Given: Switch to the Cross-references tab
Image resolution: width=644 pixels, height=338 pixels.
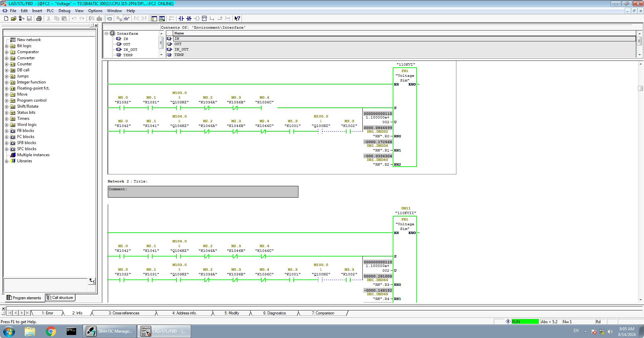Looking at the screenshot, I should click(x=124, y=313).
